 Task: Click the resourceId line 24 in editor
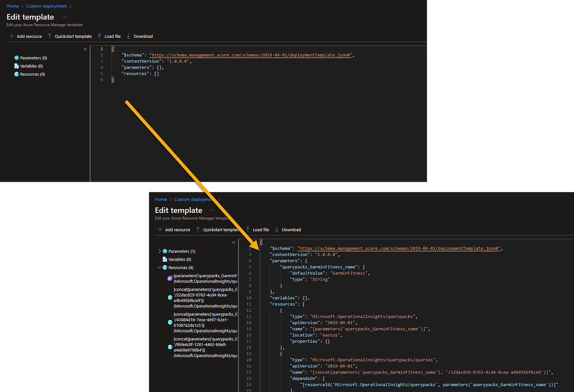click(429, 385)
